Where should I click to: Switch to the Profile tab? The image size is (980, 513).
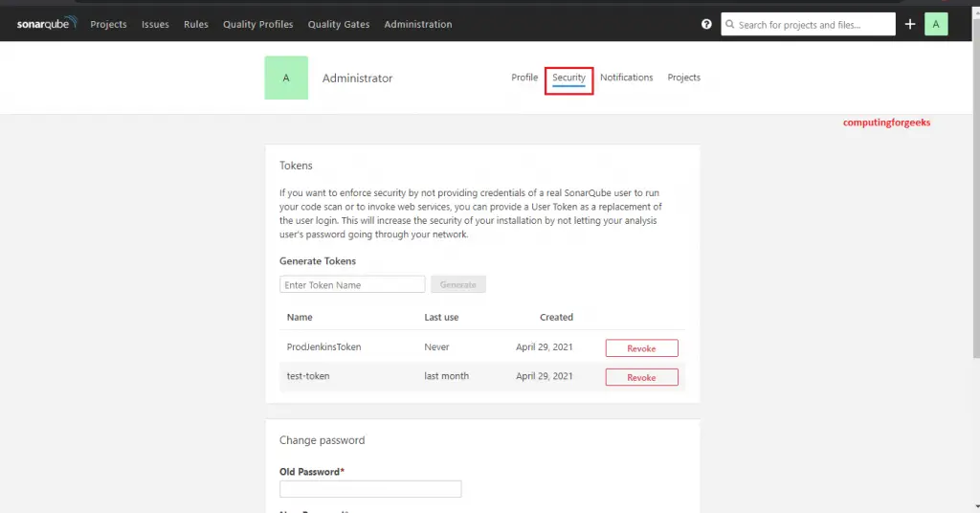(524, 78)
